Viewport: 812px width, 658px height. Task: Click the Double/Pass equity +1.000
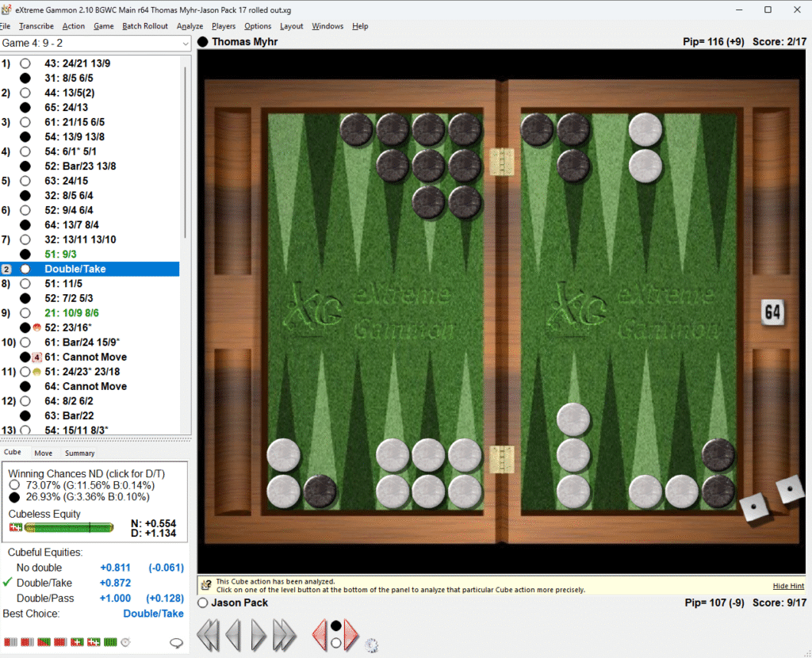[x=115, y=599]
